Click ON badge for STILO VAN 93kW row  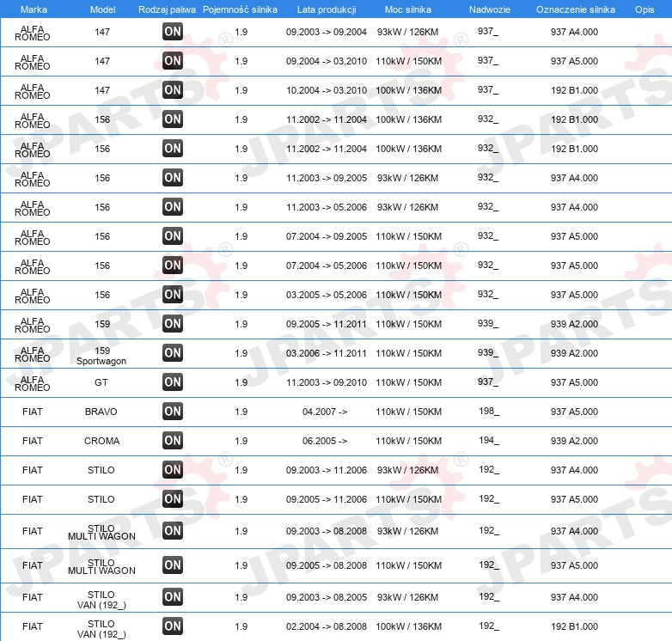click(173, 597)
